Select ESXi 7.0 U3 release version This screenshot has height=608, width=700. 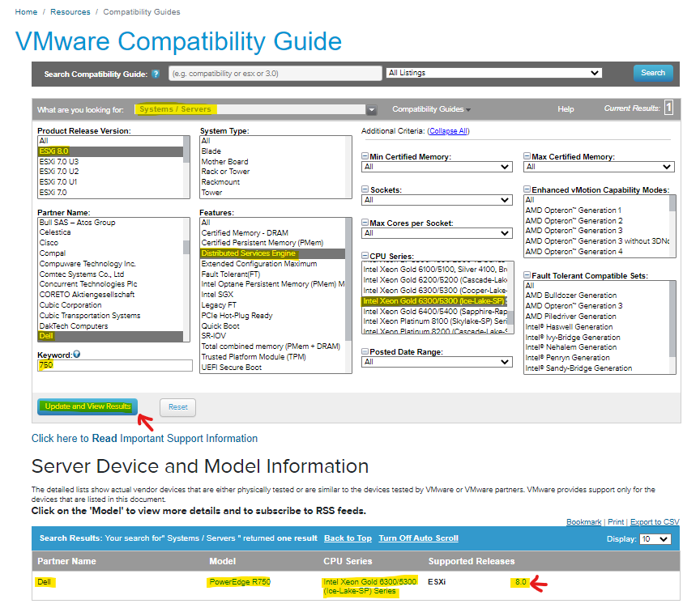110,161
